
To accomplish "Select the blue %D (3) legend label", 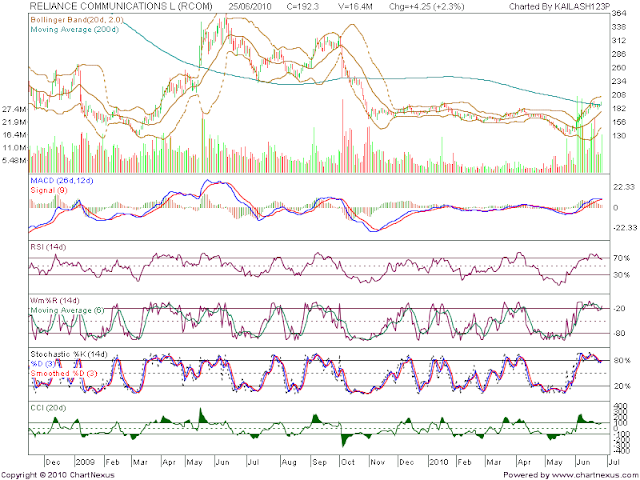I will (45, 364).
